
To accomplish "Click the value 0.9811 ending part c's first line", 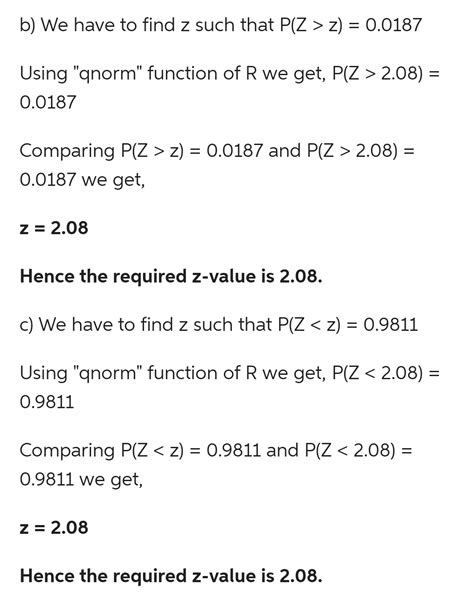I will coord(391,325).
